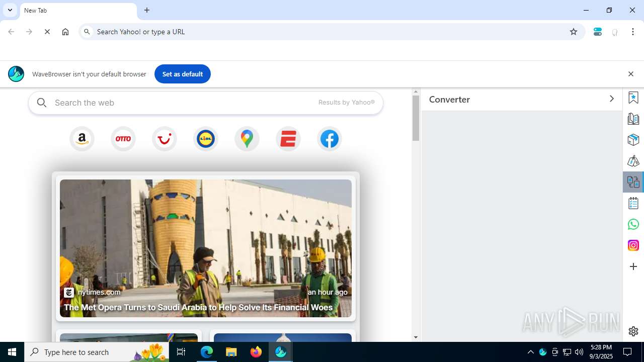644x362 pixels.
Task: Open the red E shortcut tile
Action: point(288,139)
